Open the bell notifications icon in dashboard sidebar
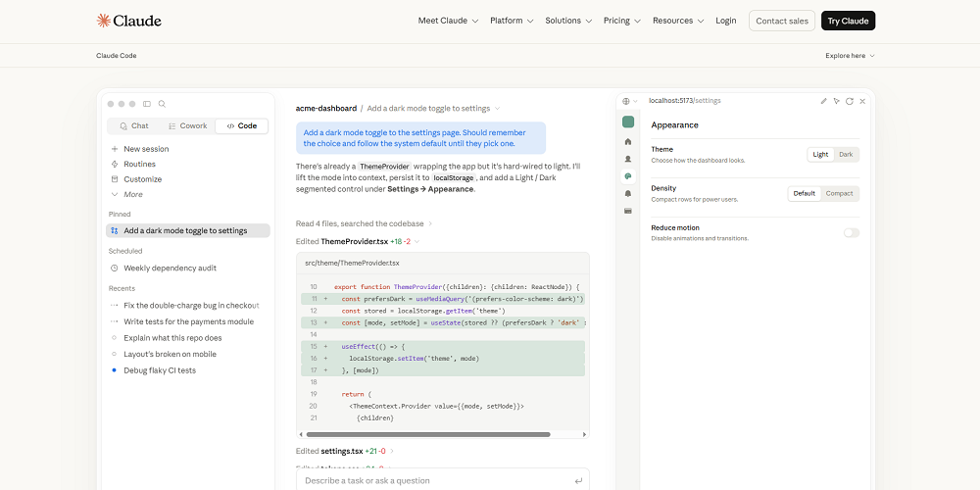 (628, 194)
